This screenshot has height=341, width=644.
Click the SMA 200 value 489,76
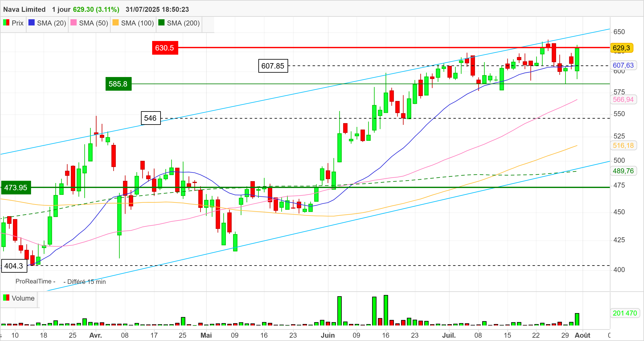(x=623, y=171)
